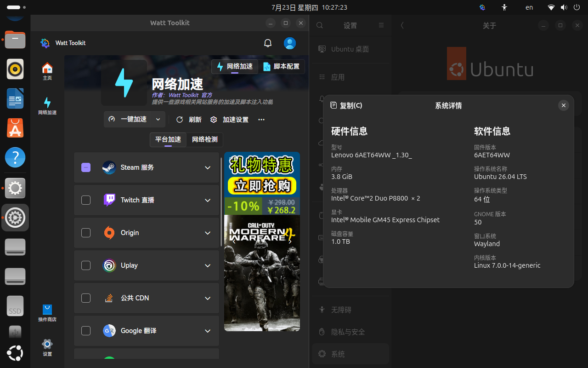588x368 pixels.
Task: Click the Watt Toolkit logo icon
Action: pos(45,43)
